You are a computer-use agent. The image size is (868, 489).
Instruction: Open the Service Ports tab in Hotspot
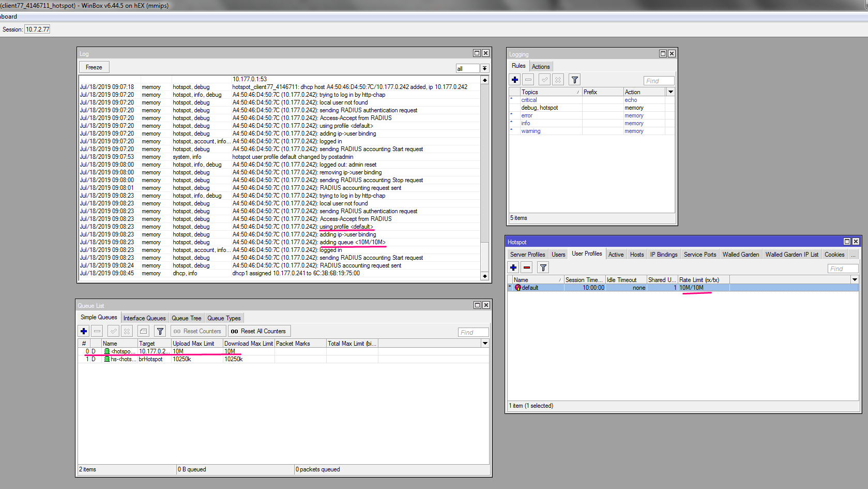(x=700, y=255)
